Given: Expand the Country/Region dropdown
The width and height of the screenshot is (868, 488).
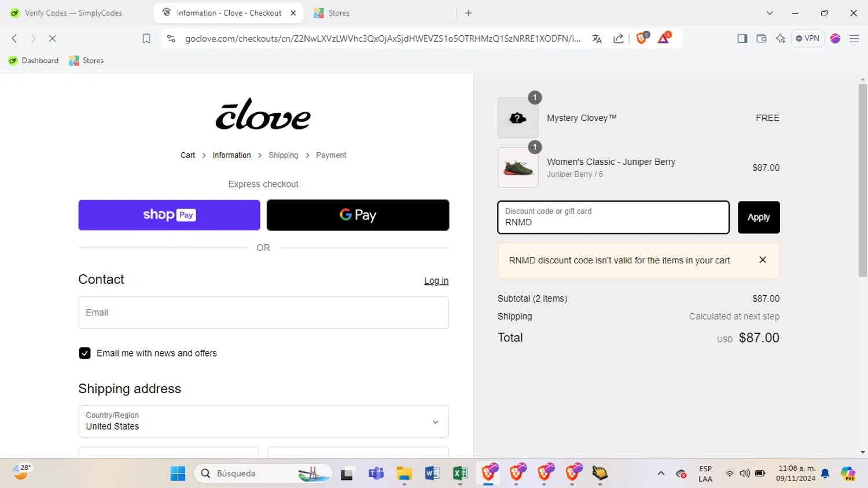Looking at the screenshot, I should (x=263, y=421).
